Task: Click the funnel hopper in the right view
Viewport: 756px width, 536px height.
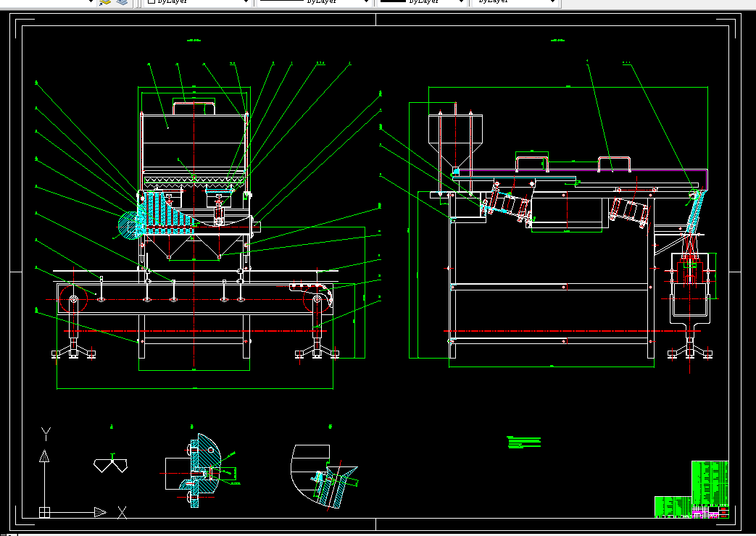Action: tap(456, 141)
